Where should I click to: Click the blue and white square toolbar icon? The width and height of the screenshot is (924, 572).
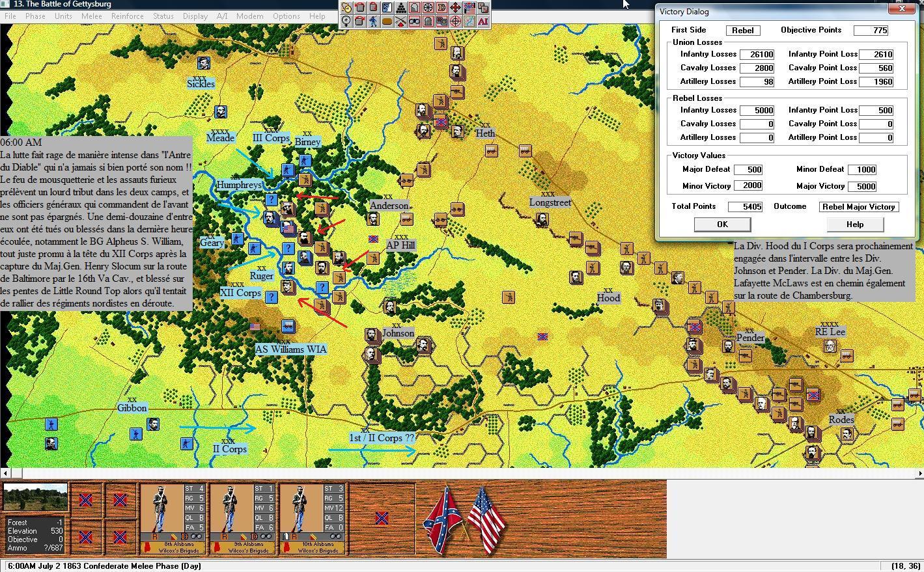click(387, 8)
